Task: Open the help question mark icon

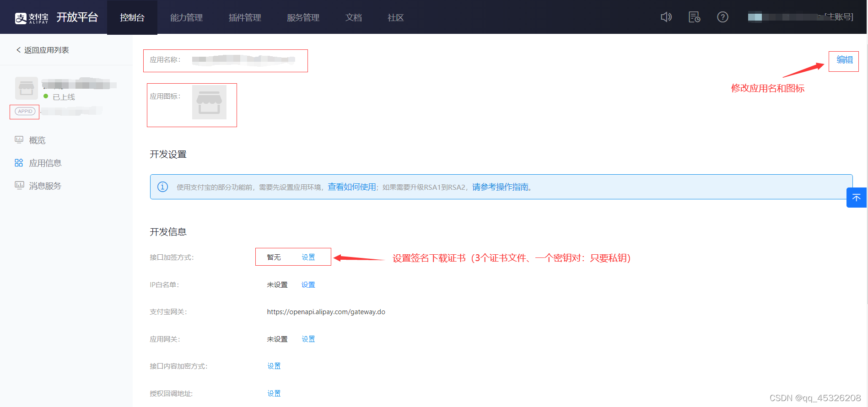Action: point(722,17)
